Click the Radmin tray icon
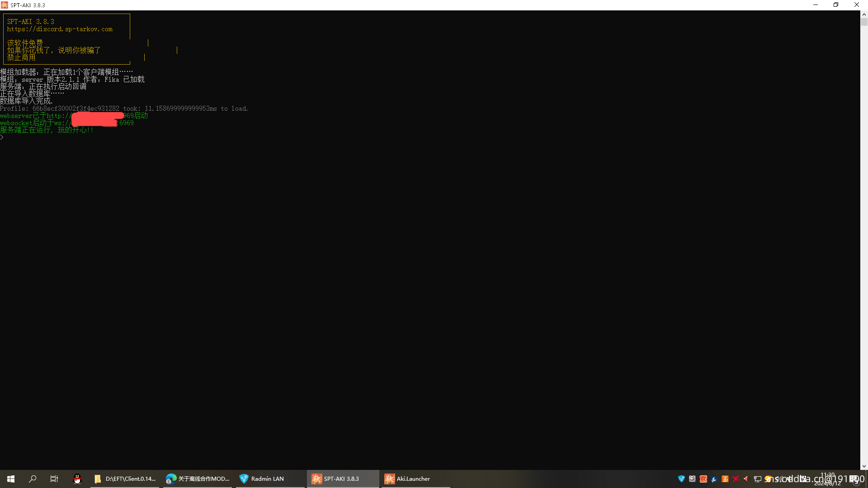Image resolution: width=868 pixels, height=488 pixels. 681,479
